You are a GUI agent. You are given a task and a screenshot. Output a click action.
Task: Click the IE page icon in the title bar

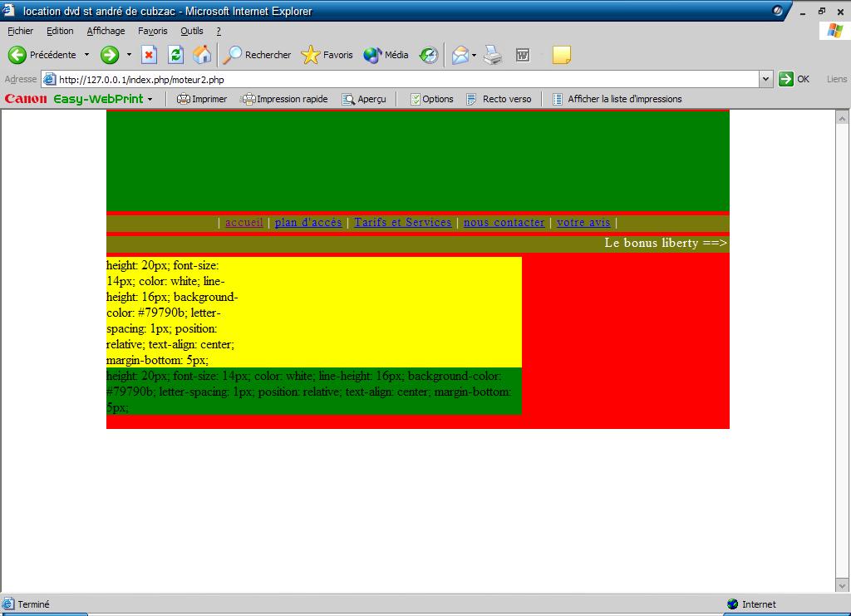(8, 10)
